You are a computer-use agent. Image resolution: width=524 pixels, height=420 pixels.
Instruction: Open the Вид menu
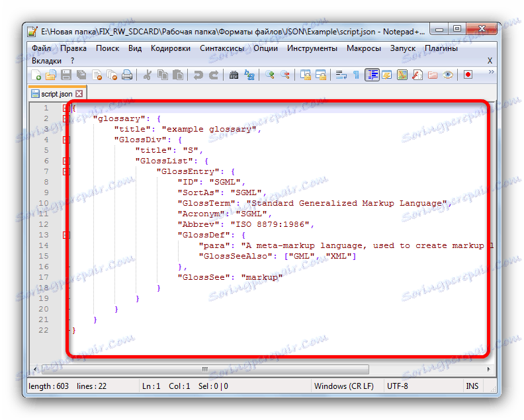click(x=135, y=48)
